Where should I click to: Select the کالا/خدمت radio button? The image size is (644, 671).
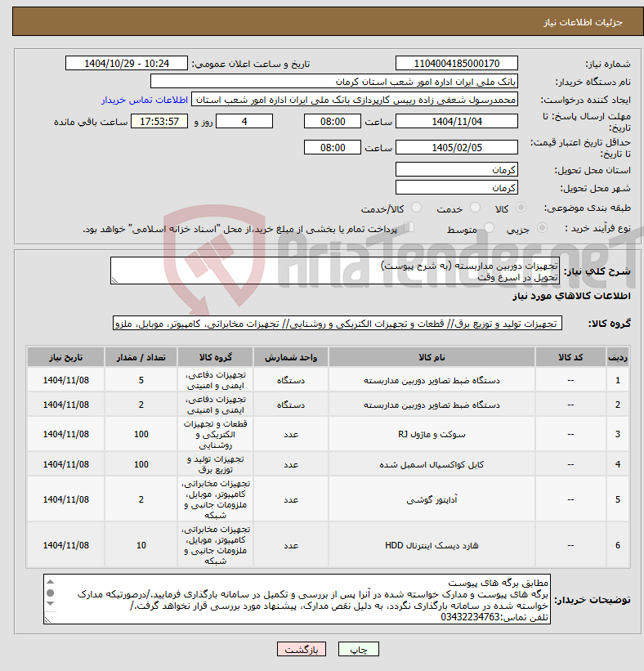[x=416, y=208]
